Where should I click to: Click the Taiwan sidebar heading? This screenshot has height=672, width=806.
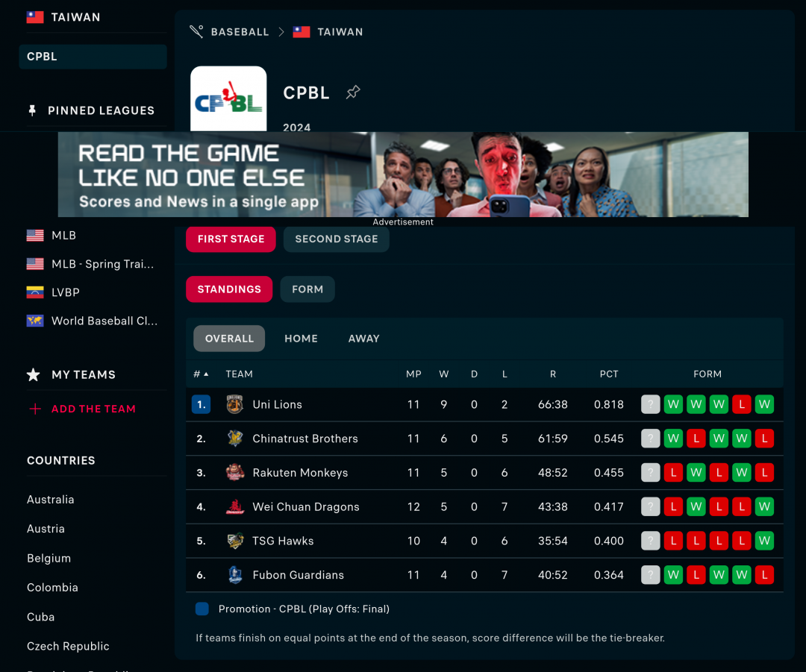(x=75, y=17)
